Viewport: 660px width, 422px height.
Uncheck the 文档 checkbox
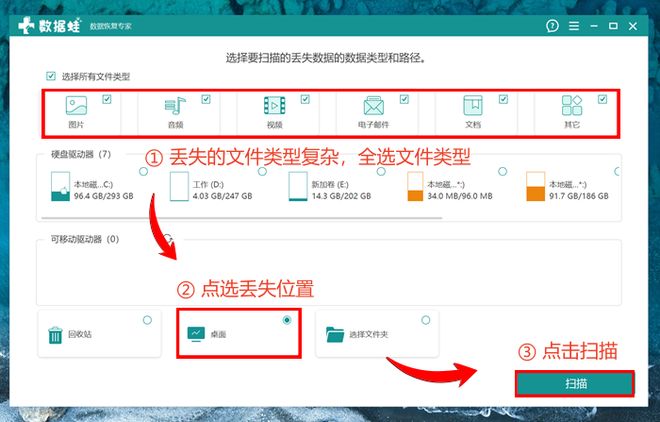click(x=503, y=99)
